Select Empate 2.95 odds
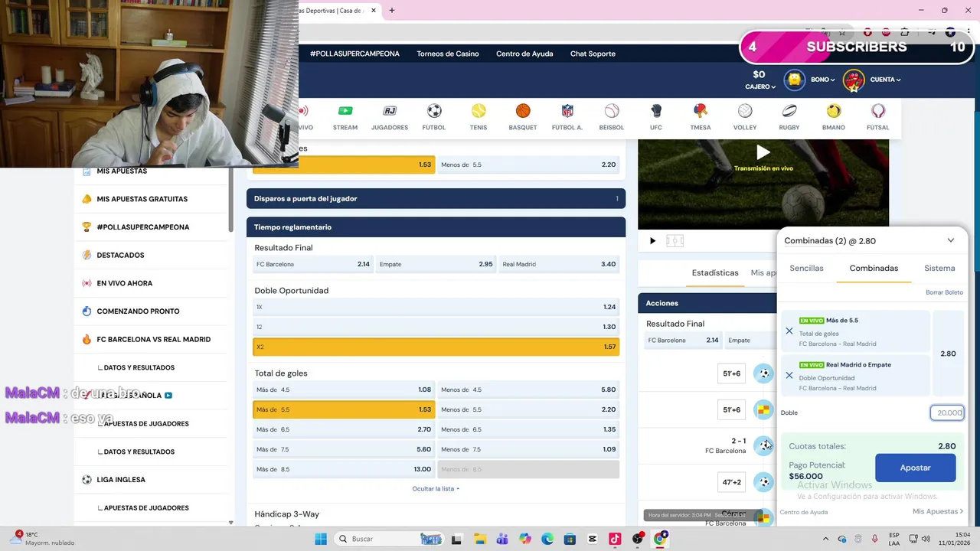Screen dimensions: 980x551 pyautogui.click(x=436, y=264)
